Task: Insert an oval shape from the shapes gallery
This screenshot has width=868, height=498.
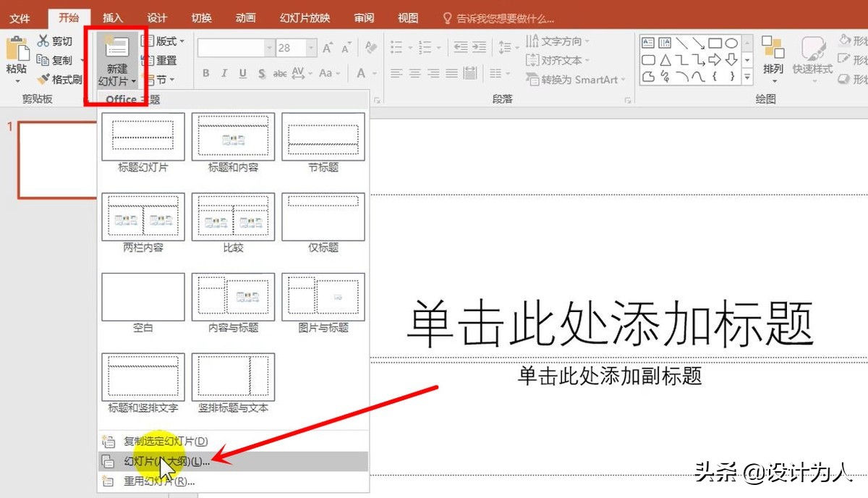Action: (733, 43)
